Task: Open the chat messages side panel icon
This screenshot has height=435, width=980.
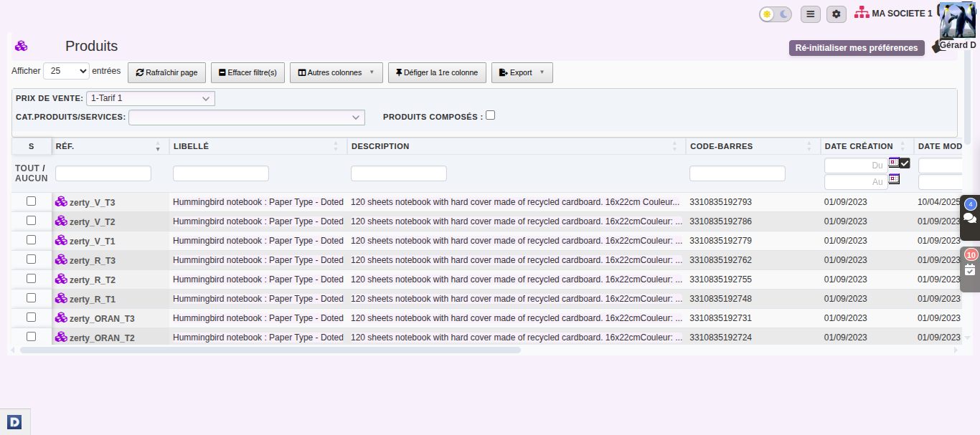Action: (970, 217)
